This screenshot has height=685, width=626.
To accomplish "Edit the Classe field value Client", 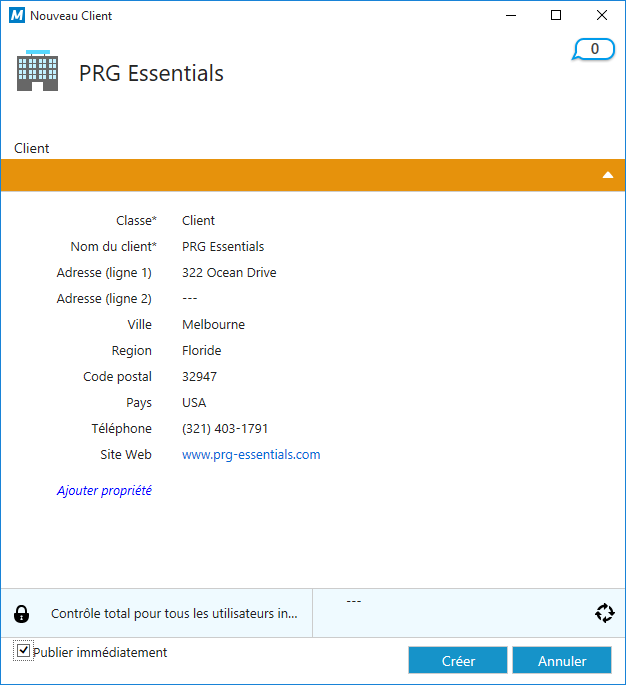I will (198, 221).
